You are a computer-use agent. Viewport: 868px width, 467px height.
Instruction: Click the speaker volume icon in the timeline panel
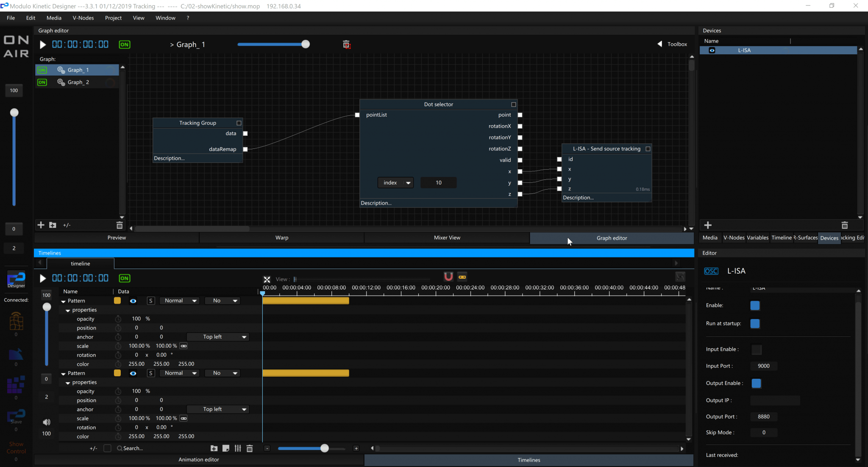46,422
